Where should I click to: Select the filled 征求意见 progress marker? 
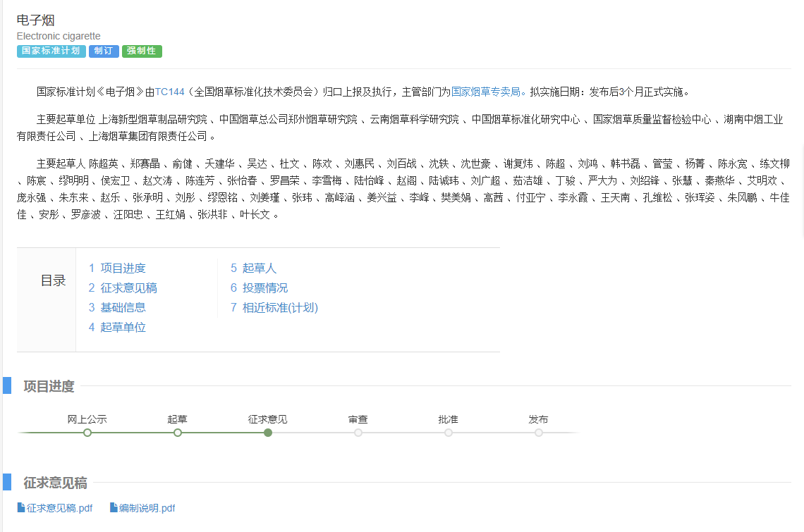click(x=268, y=433)
